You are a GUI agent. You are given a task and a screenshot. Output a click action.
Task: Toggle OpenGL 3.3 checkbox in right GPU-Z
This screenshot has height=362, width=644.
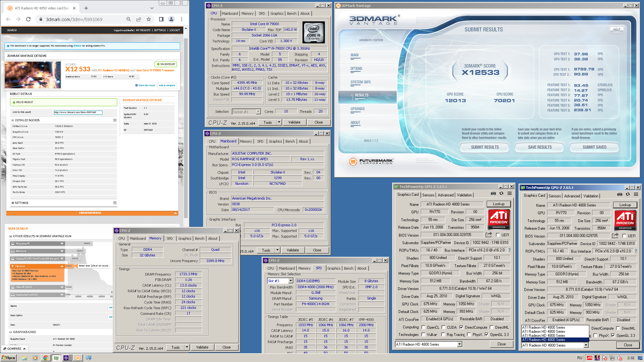point(613,335)
